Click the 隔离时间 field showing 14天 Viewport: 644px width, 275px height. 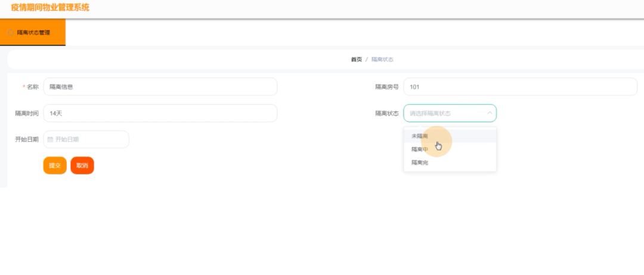160,113
